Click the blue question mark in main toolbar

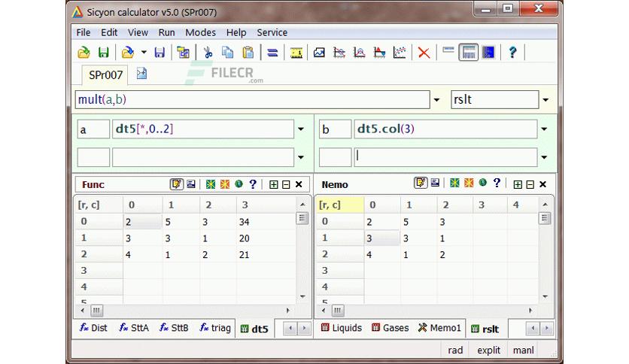tap(512, 53)
